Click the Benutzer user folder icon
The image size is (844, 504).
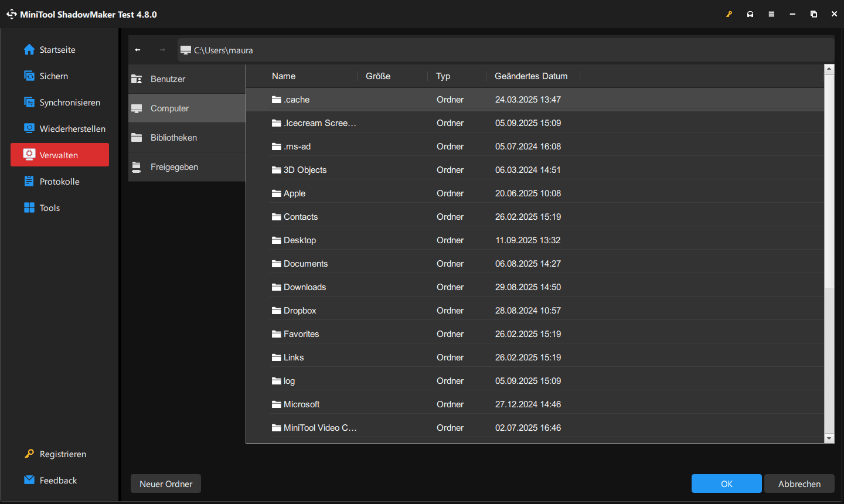(x=137, y=79)
